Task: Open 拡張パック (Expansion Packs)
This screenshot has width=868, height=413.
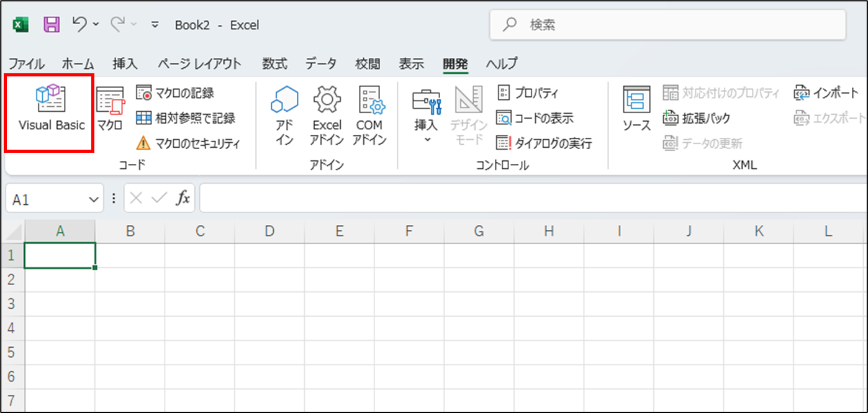Action: tap(697, 118)
